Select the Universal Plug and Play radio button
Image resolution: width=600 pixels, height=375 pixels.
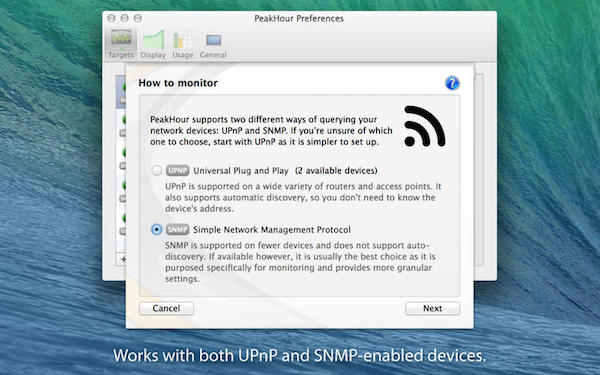157,170
